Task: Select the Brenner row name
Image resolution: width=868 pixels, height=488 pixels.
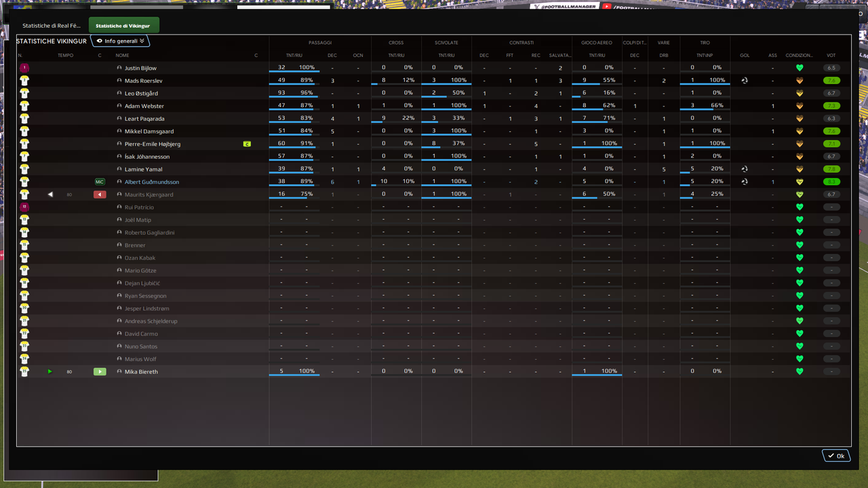Action: [135, 245]
